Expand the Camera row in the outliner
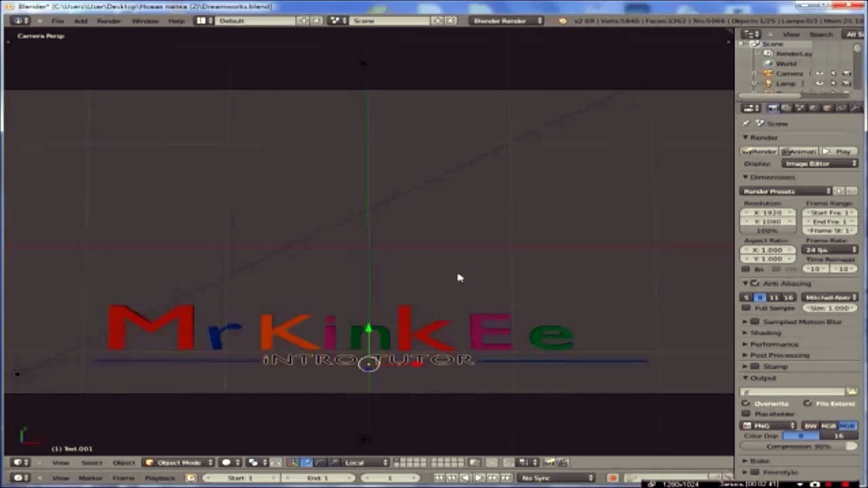 [754, 73]
